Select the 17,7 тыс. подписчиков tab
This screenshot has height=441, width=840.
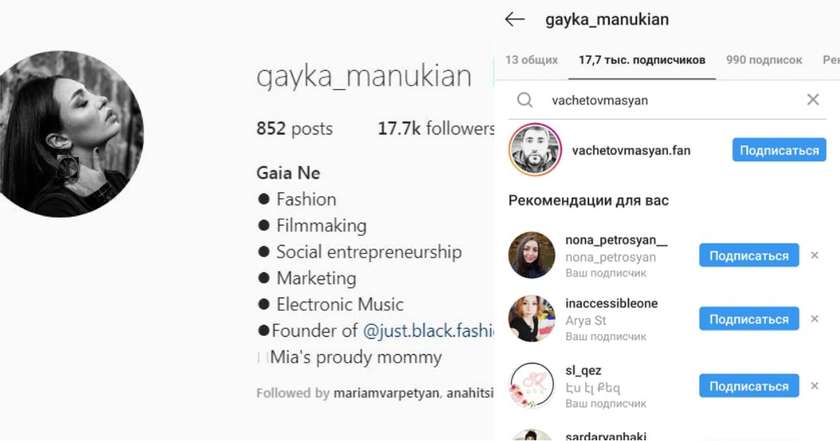coord(642,60)
